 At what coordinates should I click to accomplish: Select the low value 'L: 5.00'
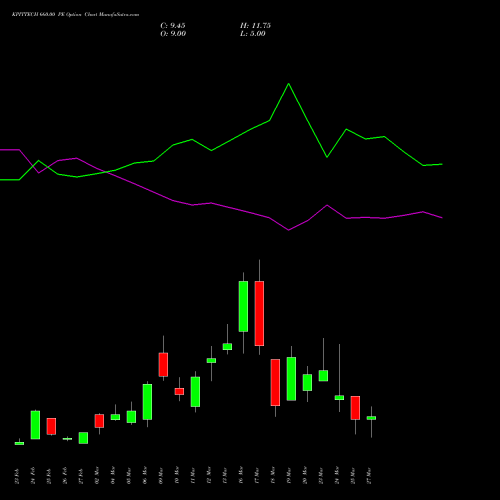253,34
